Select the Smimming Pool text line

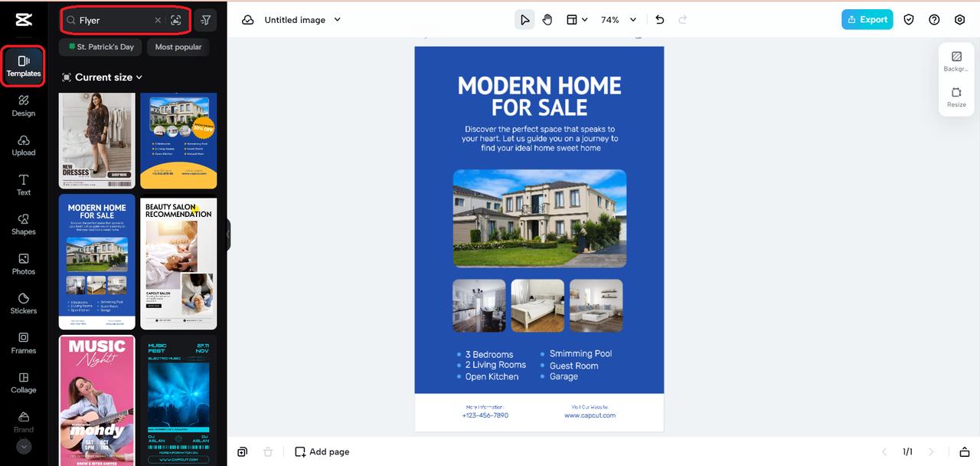point(580,353)
